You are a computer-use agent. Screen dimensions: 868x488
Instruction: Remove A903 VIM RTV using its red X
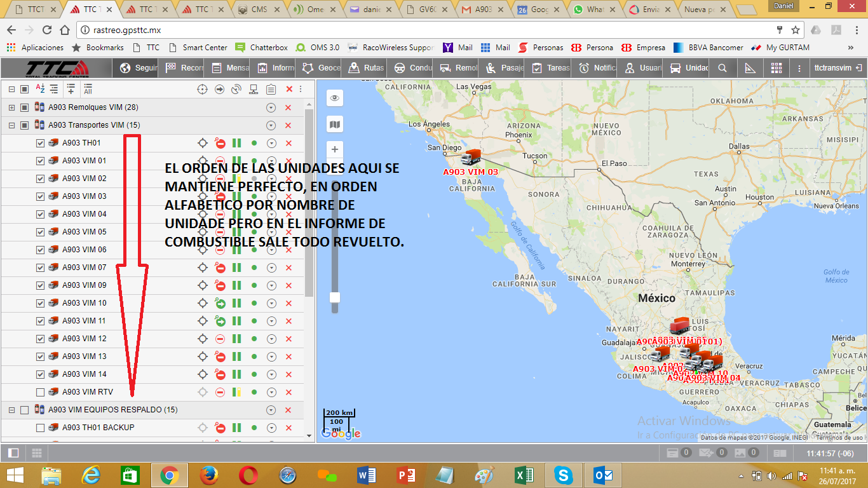coord(288,392)
